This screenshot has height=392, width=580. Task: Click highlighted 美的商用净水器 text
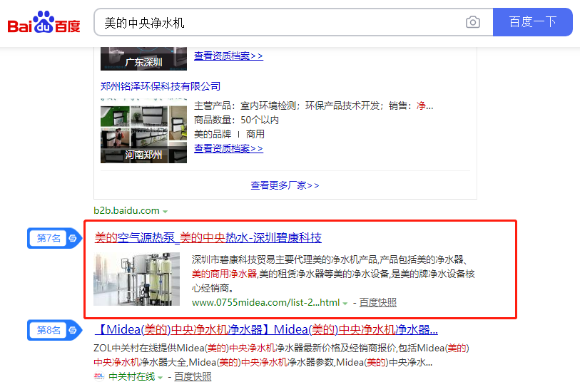(x=224, y=274)
